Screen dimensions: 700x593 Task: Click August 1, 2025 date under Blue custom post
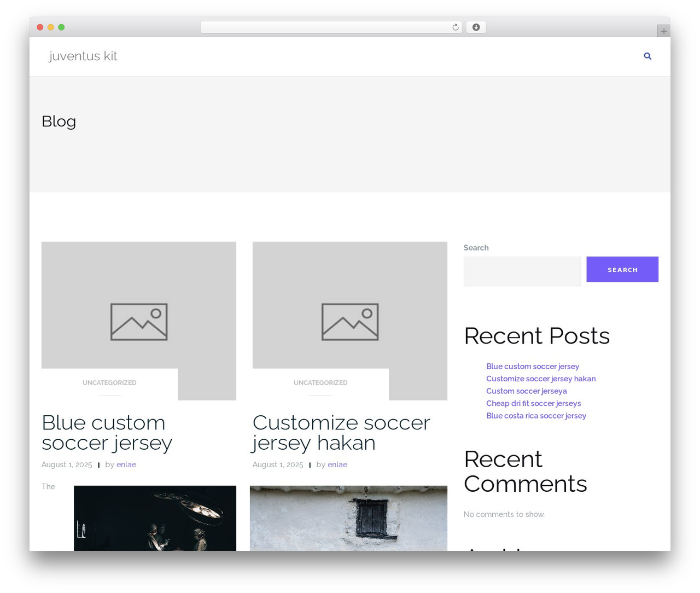[67, 464]
